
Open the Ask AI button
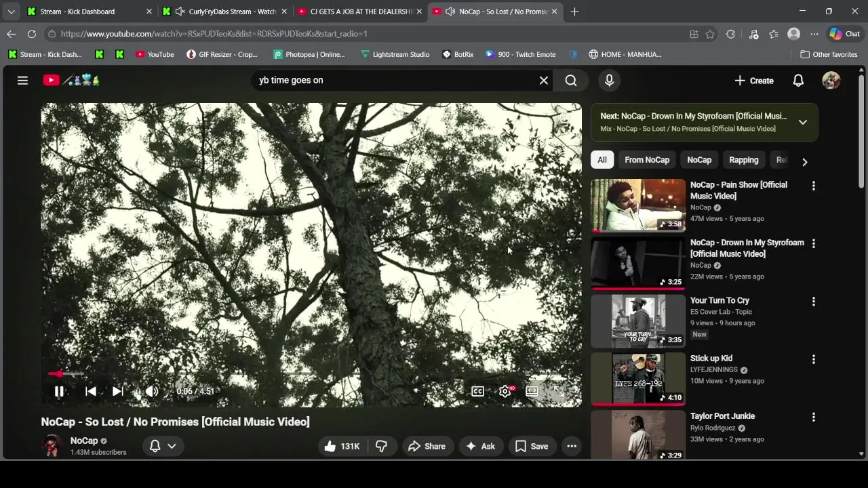click(480, 446)
